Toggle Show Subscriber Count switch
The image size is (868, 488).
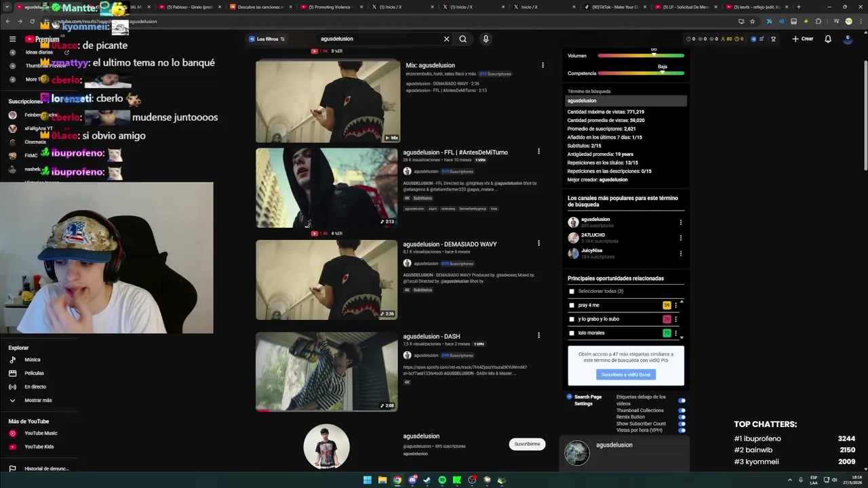pyautogui.click(x=682, y=424)
